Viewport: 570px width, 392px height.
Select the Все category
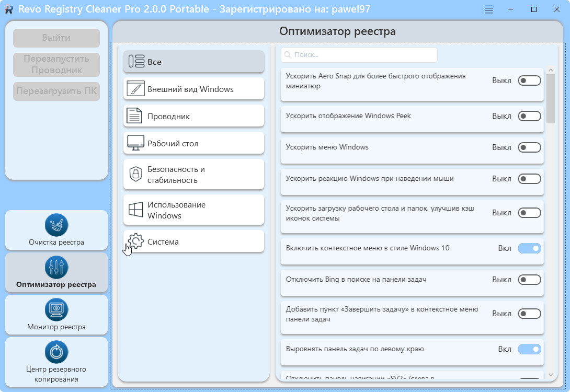pos(193,62)
